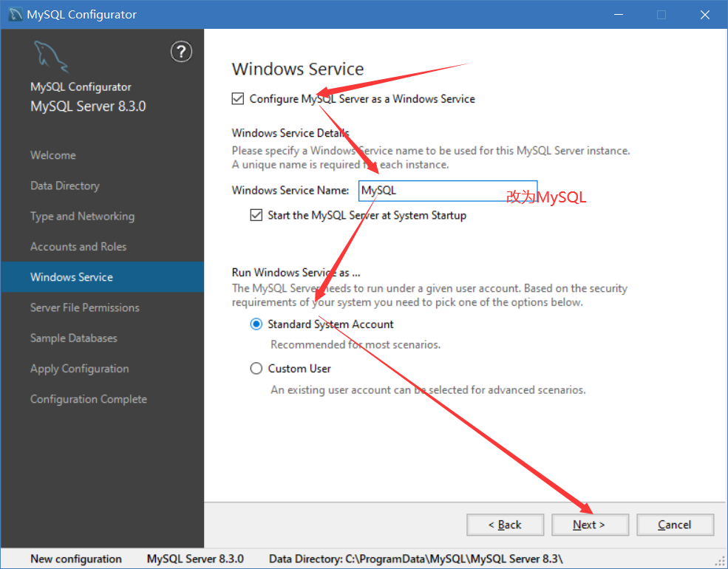Click the Back button
728x569 pixels.
(x=505, y=525)
